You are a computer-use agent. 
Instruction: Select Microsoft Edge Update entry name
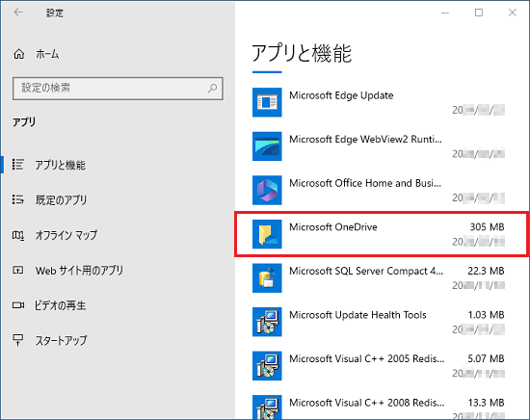point(341,95)
